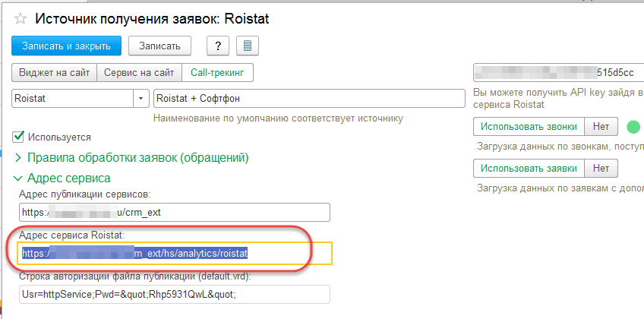Screen dimensions: 644x319
Task: Click the hint Наименование по умолчанию соответствует источнику
Action: click(x=278, y=118)
